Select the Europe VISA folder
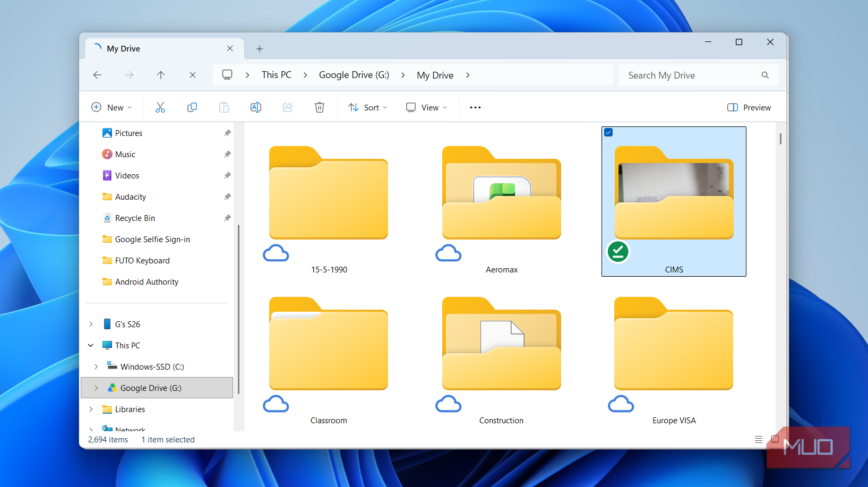Image resolution: width=868 pixels, height=487 pixels. [x=674, y=353]
